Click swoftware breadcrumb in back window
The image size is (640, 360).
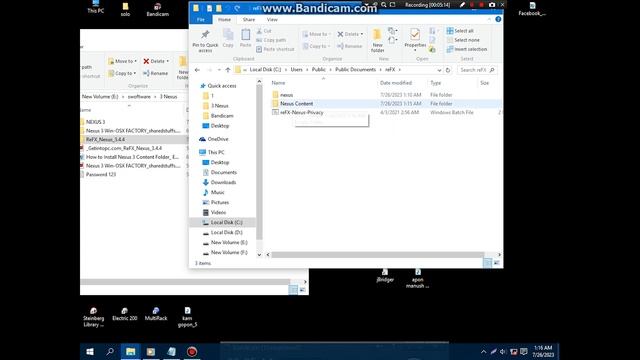point(139,97)
